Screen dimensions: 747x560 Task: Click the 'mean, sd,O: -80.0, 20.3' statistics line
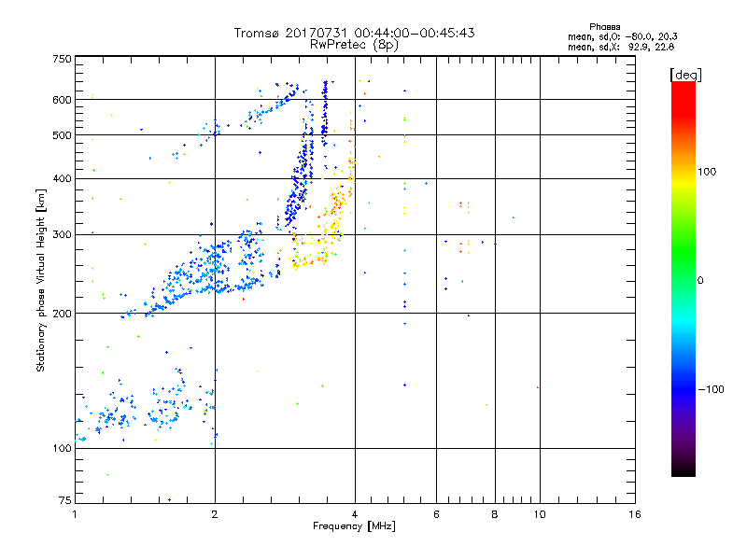click(622, 36)
